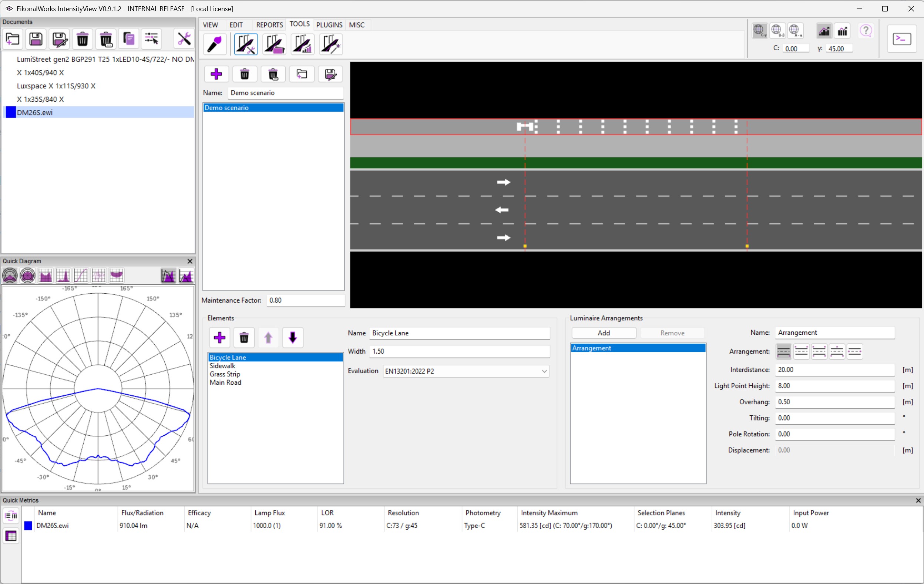Add a road element with purple plus
This screenshot has height=584, width=924.
point(219,338)
